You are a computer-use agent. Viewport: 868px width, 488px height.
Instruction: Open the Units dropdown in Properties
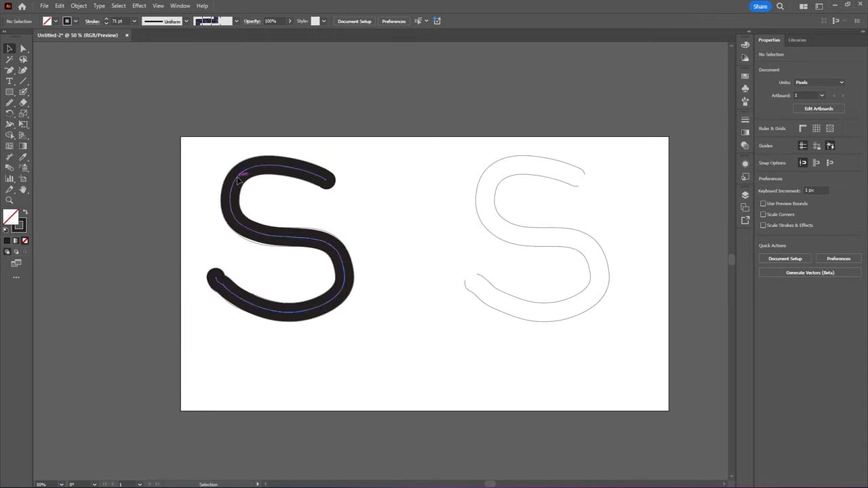pyautogui.click(x=819, y=82)
